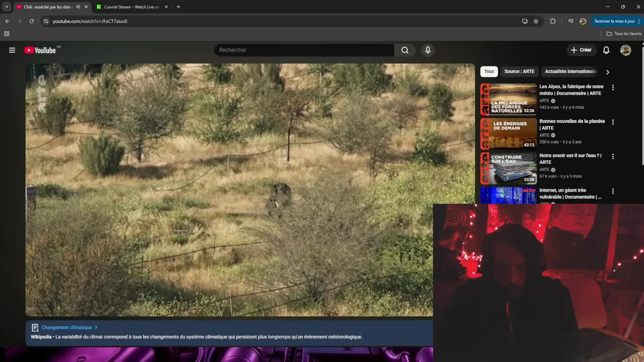Focus the Rechercher search field
The image size is (644, 362).
(x=304, y=50)
